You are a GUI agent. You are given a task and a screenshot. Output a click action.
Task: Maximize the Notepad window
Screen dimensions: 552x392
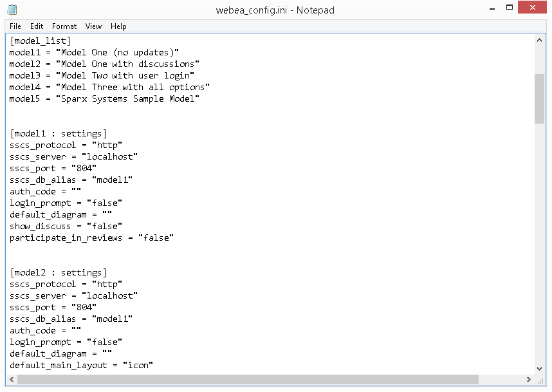coord(509,8)
